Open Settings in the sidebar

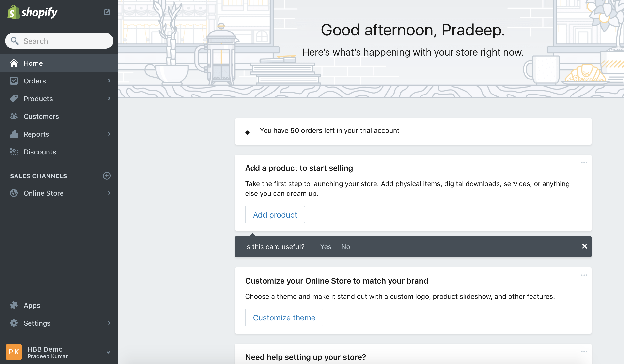click(x=59, y=323)
